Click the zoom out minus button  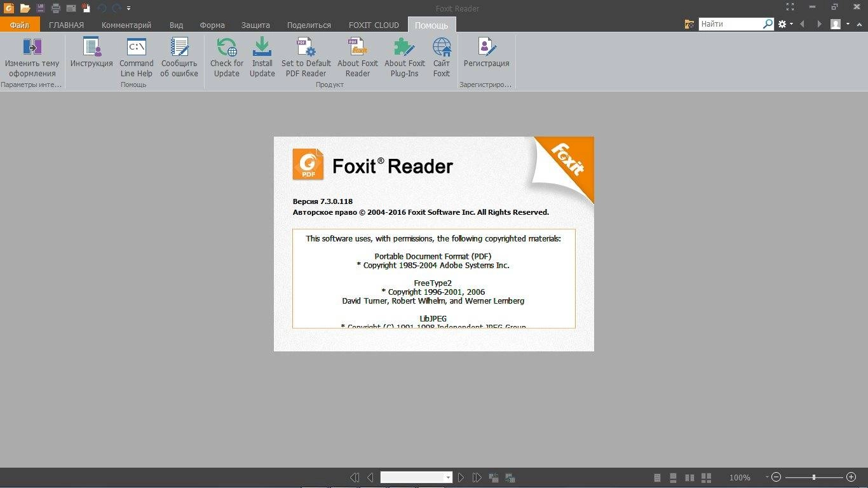pos(776,477)
